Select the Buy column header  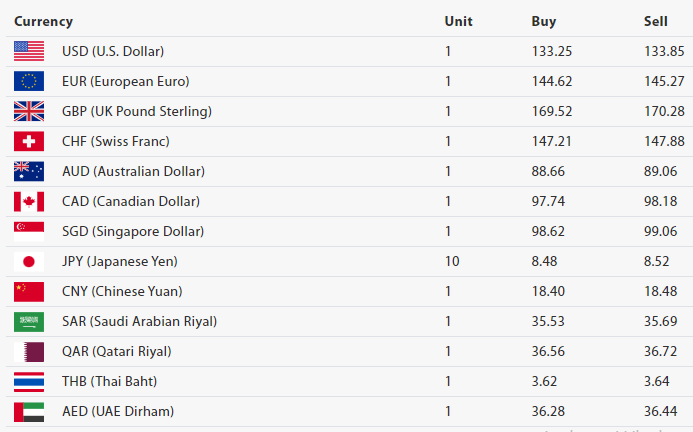pyautogui.click(x=544, y=21)
